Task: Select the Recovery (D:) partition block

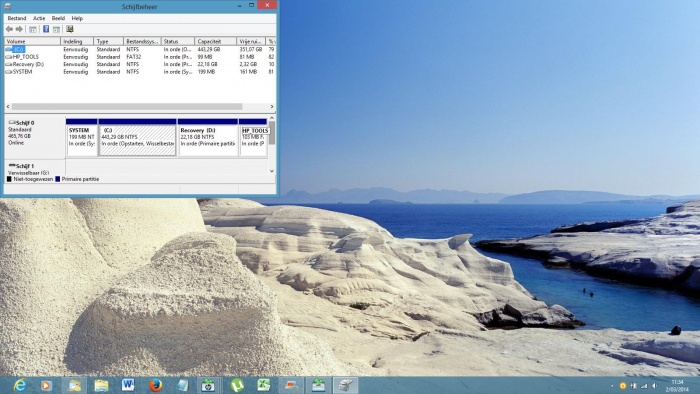Action: tap(208, 137)
